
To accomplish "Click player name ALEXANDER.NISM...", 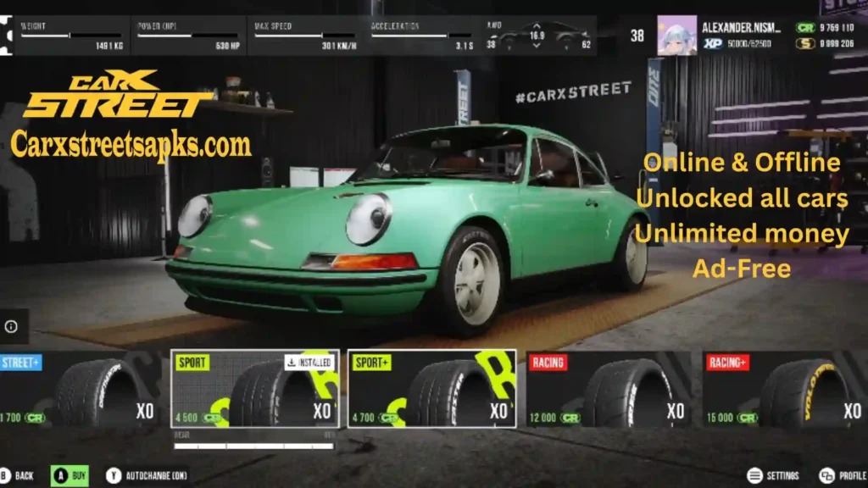I will (741, 28).
